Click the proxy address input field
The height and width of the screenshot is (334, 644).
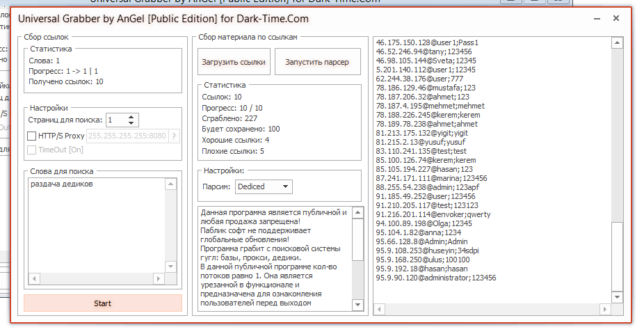(127, 136)
